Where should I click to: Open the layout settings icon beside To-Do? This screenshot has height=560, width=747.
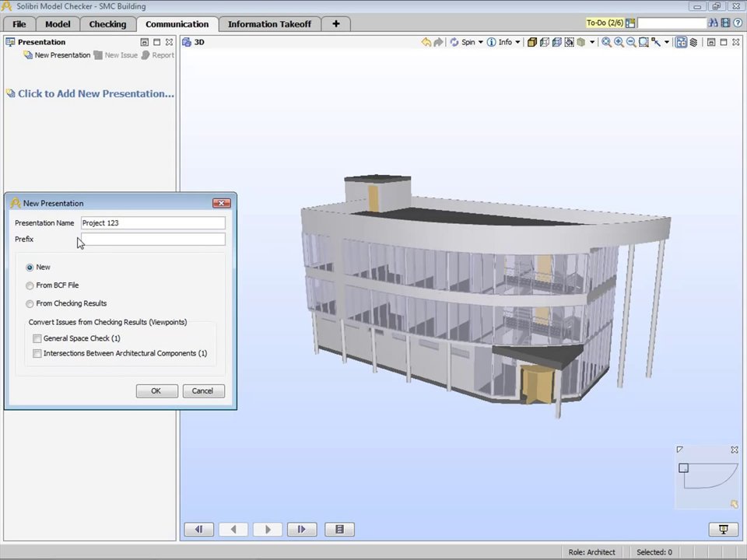pos(630,23)
